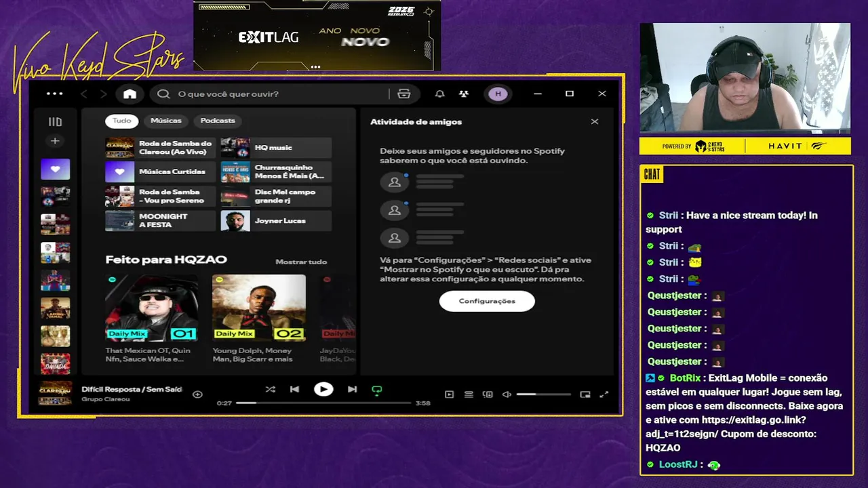Enter full screen with the expand icon

[x=604, y=394]
